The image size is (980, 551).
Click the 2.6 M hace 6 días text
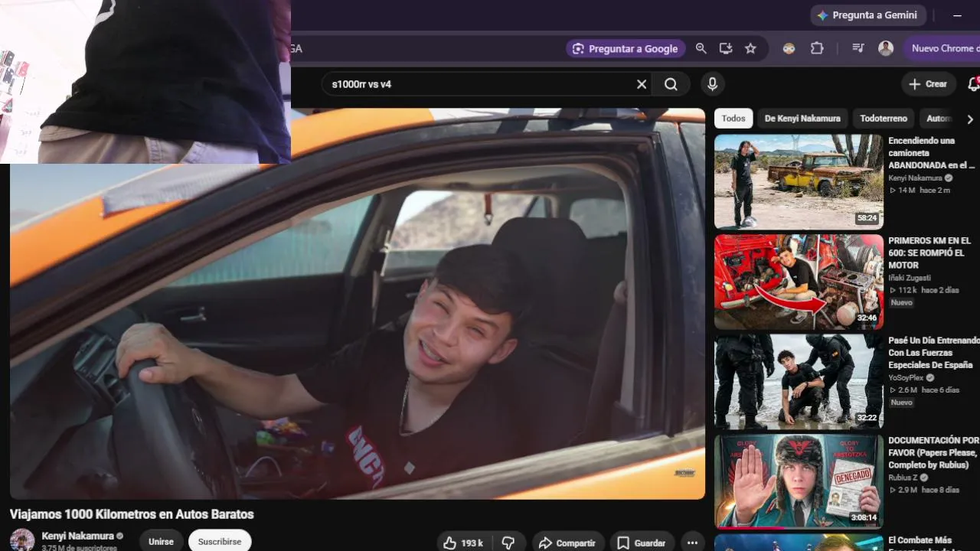923,390
